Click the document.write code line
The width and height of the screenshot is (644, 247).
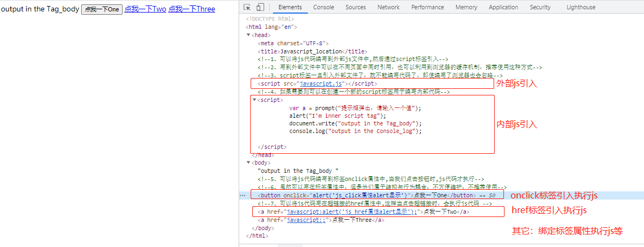pos(355,123)
